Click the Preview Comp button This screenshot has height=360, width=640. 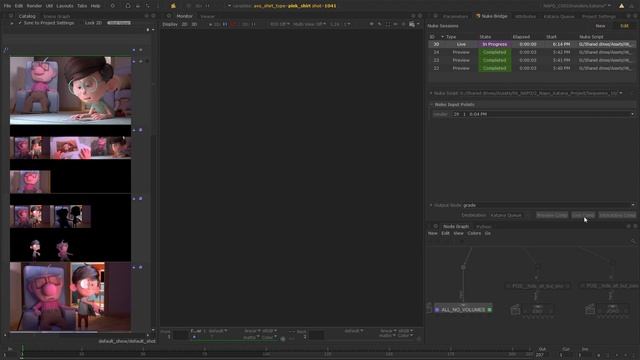552,215
